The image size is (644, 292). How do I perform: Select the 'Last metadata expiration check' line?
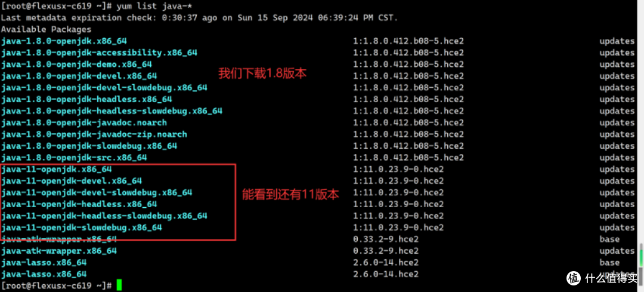click(x=199, y=18)
